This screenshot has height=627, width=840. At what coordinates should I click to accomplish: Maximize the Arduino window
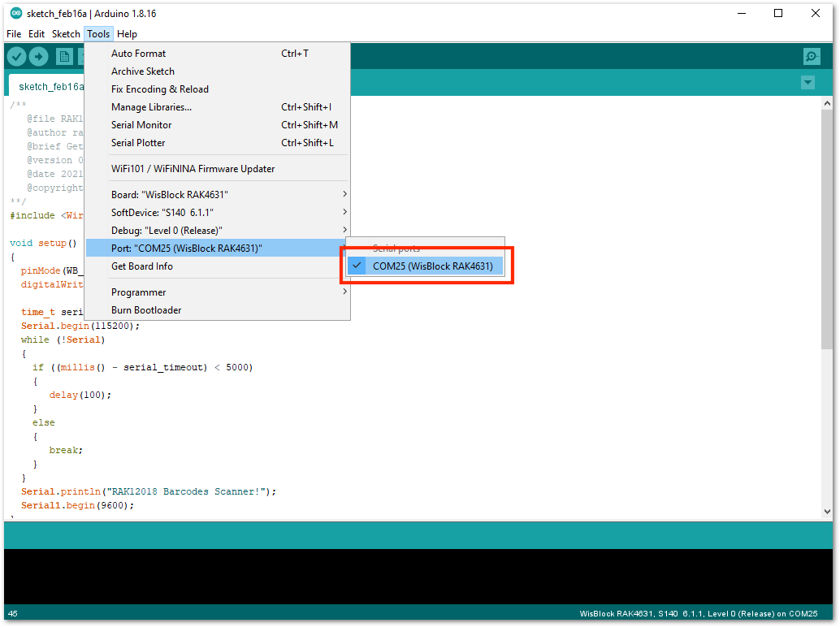778,13
